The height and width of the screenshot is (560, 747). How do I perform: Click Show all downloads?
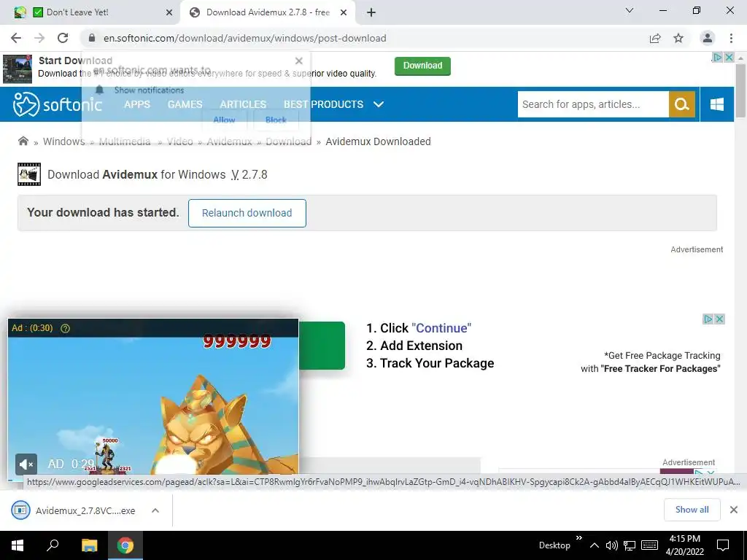coord(692,510)
